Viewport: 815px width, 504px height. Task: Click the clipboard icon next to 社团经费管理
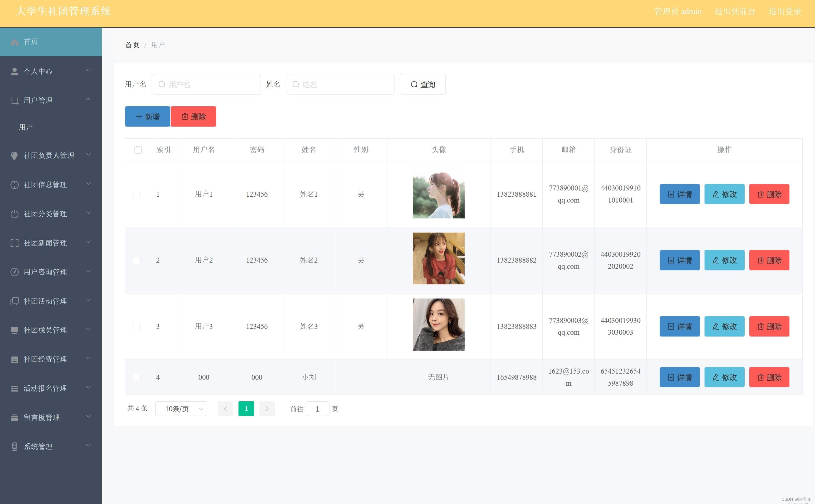tap(14, 359)
